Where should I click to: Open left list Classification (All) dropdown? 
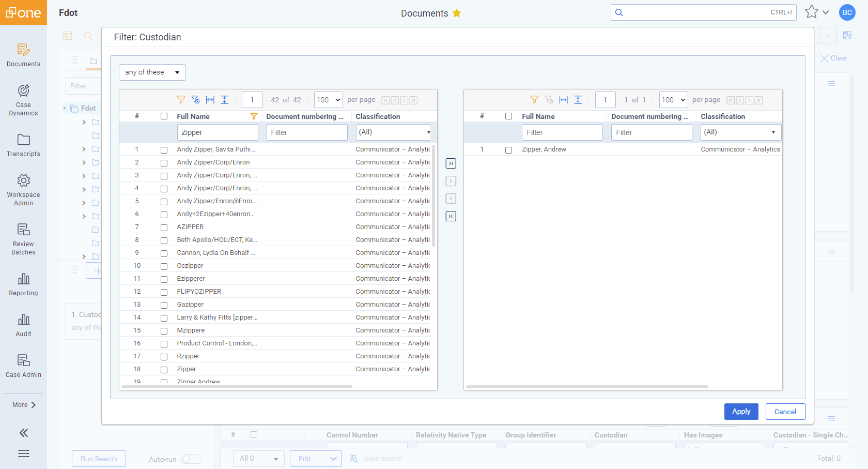click(x=394, y=132)
